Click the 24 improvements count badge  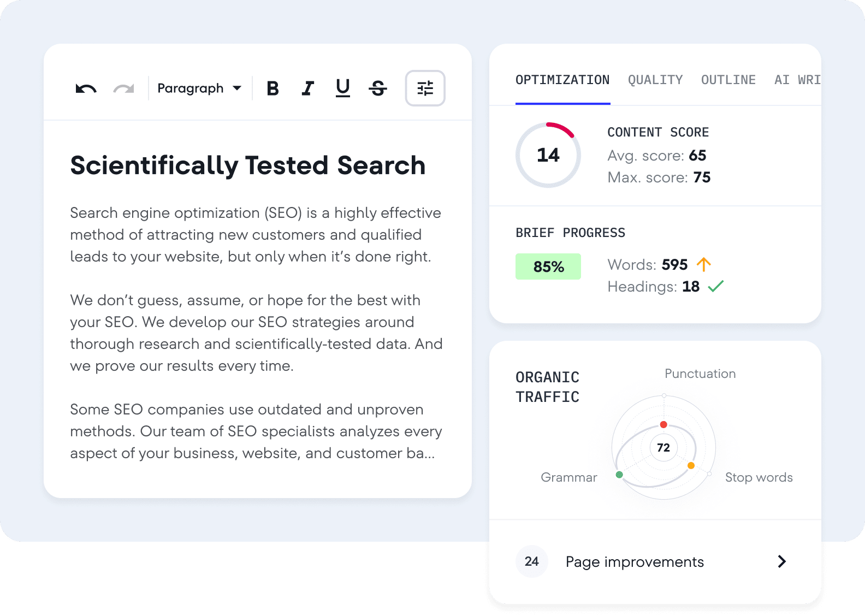point(532,561)
